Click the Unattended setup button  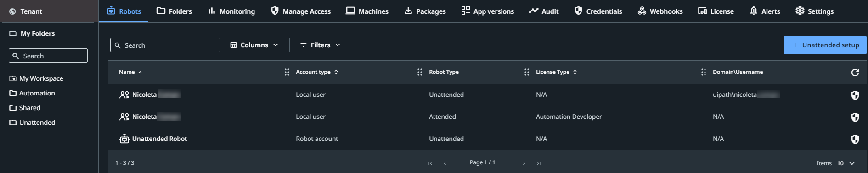[825, 45]
